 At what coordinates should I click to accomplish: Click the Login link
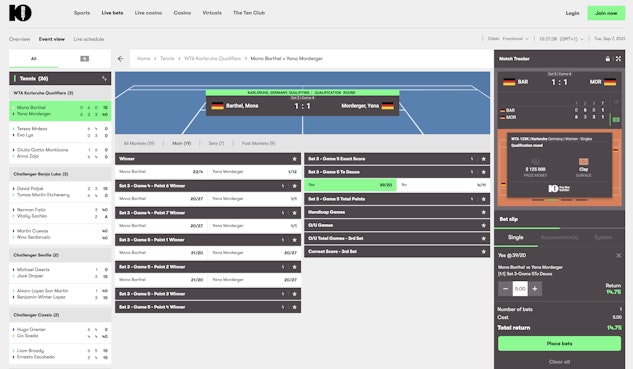[572, 13]
